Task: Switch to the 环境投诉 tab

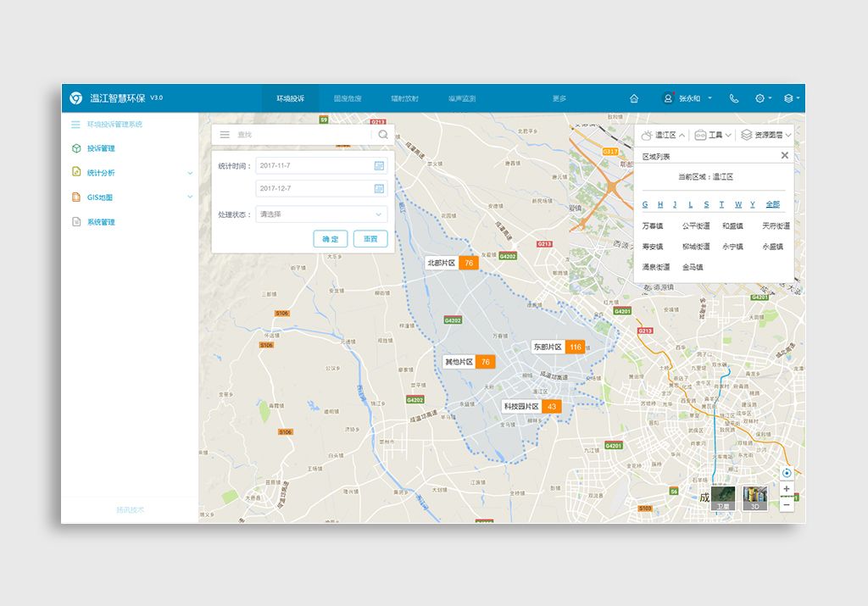Action: click(x=290, y=98)
